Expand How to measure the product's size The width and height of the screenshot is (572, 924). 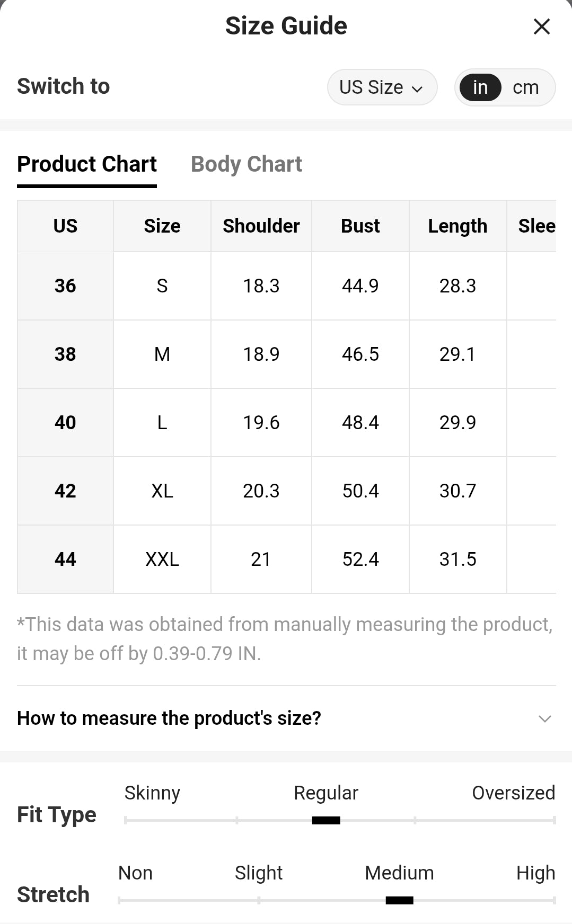tap(286, 718)
